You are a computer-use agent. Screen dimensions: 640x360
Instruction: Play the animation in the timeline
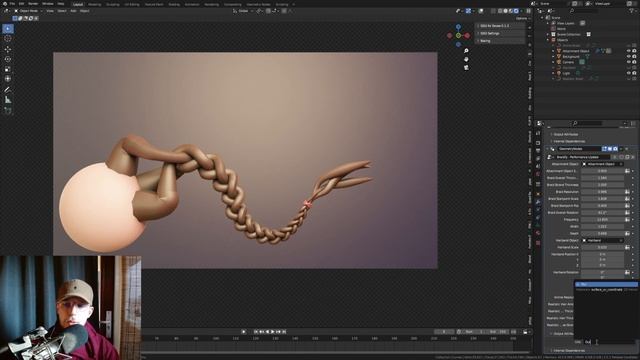[x=273, y=332]
